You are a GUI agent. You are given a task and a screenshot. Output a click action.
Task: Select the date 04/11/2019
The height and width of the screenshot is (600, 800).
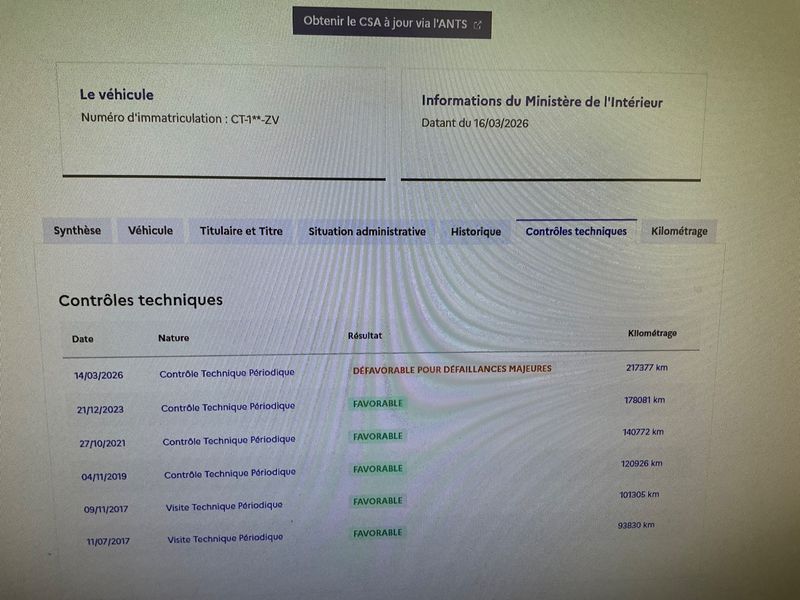click(x=104, y=477)
